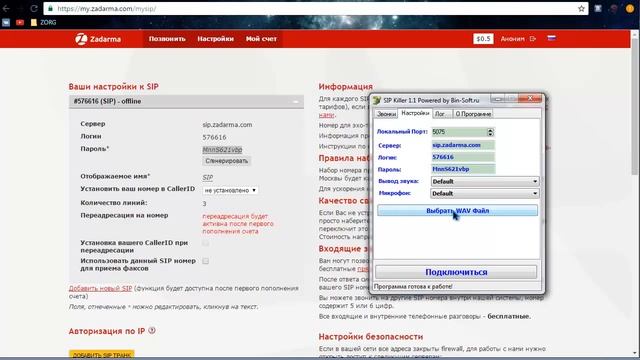The width and height of the screenshot is (640, 360).
Task: Open the Мой счет menu
Action: pos(261,39)
